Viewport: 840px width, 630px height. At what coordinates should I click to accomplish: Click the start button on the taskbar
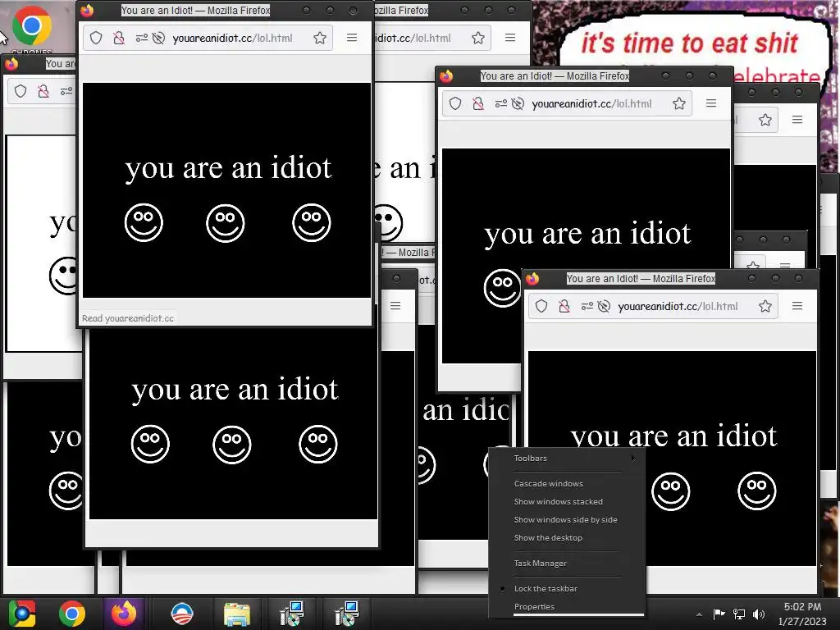coord(22,614)
